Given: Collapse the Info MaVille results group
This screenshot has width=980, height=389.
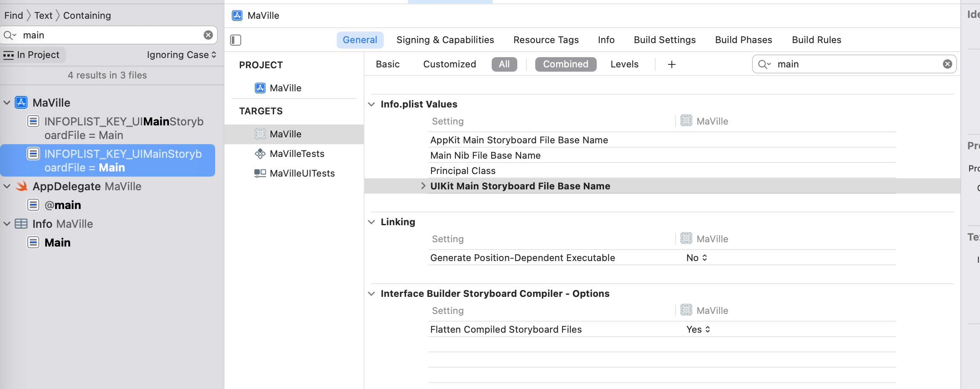Looking at the screenshot, I should click(x=7, y=224).
